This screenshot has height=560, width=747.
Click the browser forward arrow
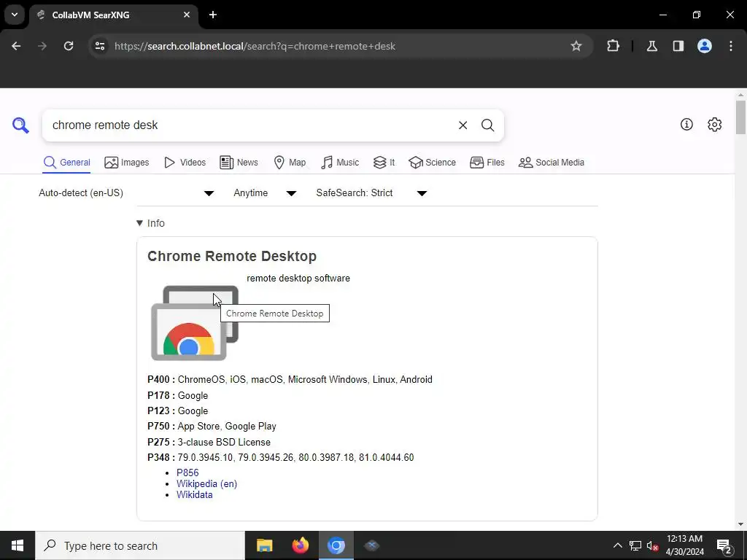(42, 46)
